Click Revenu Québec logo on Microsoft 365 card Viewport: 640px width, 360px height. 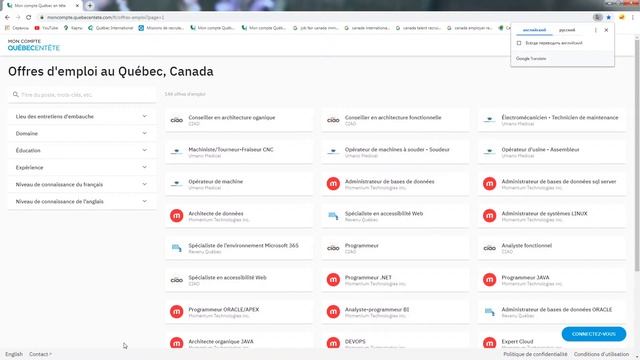point(177,248)
